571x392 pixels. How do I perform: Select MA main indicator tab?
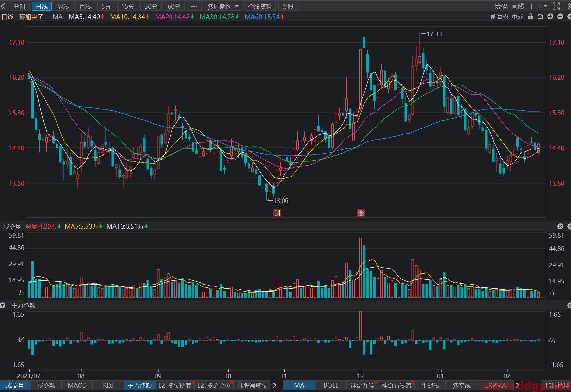click(299, 385)
